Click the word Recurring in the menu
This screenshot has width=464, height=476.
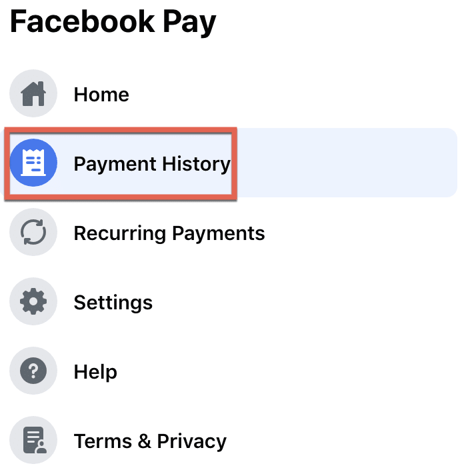(120, 234)
